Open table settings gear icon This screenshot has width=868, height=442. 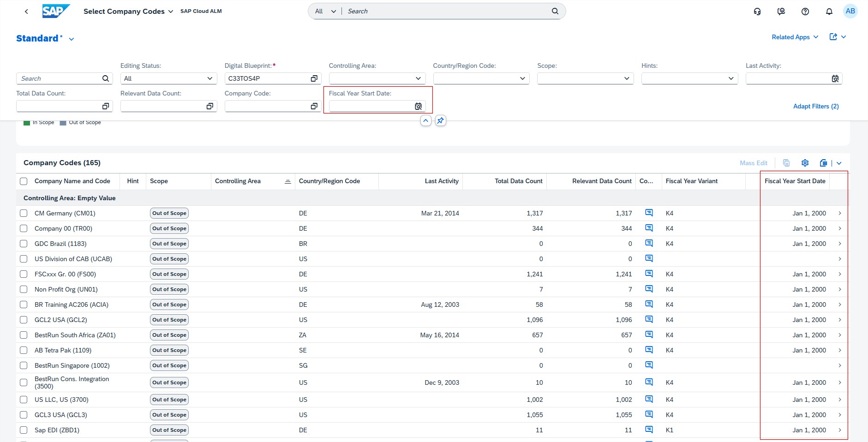(x=805, y=163)
